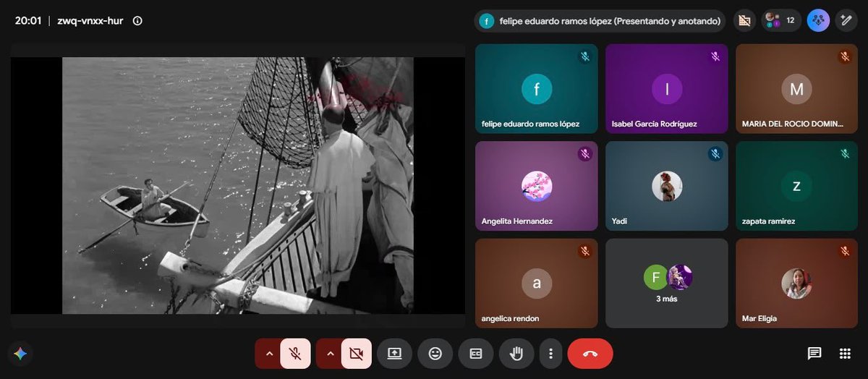Click the presented black-and-white video screen
Screen dimensions: 868x379
pyautogui.click(x=238, y=185)
